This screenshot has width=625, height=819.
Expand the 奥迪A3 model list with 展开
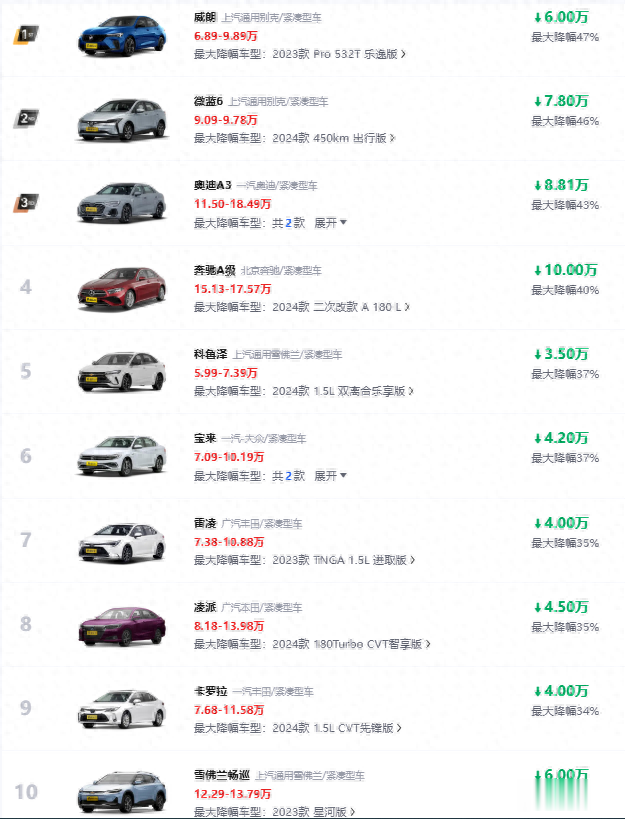pos(330,223)
